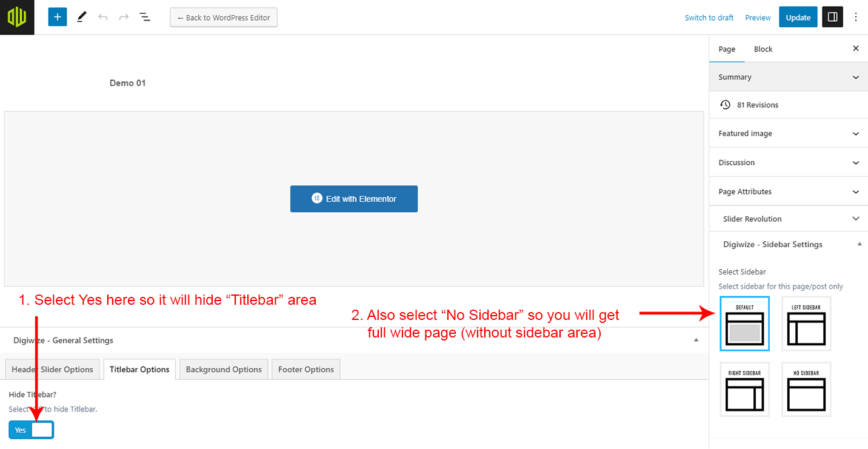Click the Undo arrow icon

click(x=103, y=17)
